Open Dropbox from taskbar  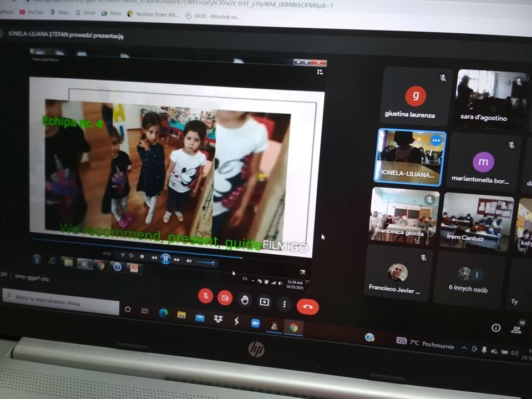(x=218, y=319)
